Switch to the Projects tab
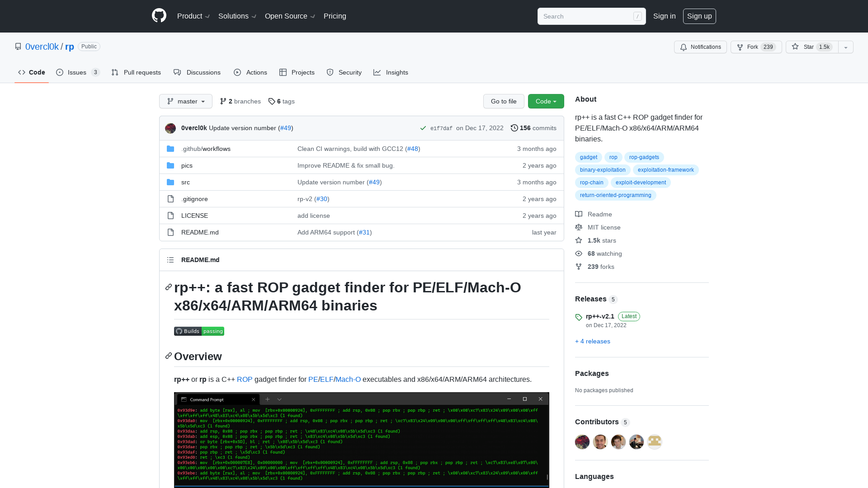 pyautogui.click(x=297, y=72)
